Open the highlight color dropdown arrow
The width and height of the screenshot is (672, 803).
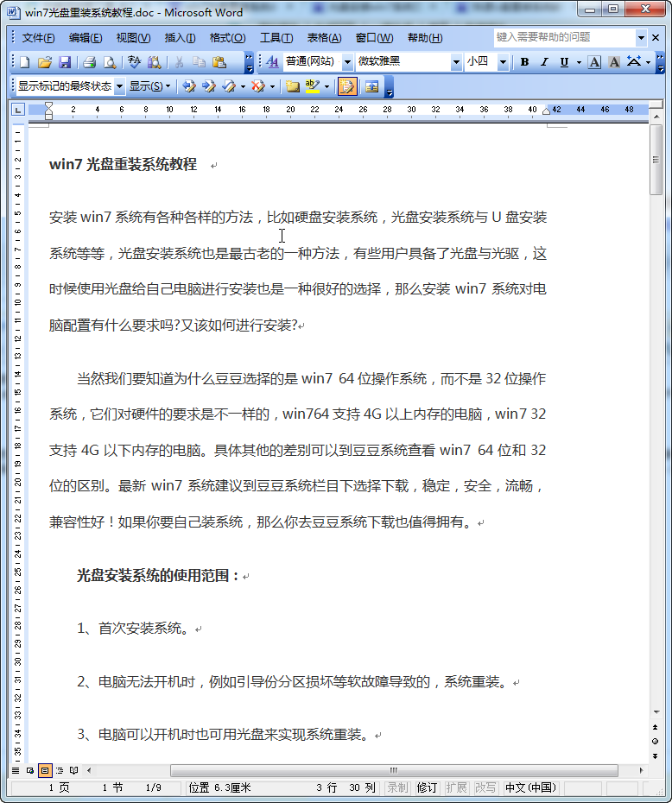click(326, 86)
